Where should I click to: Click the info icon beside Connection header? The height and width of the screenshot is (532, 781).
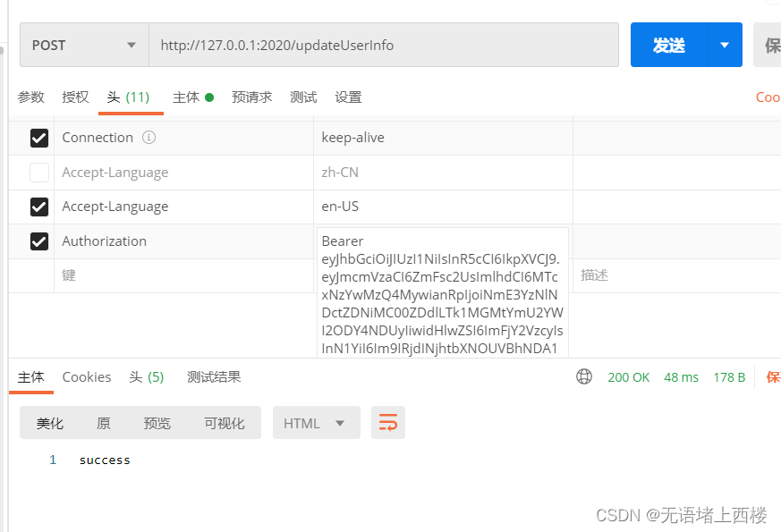click(x=149, y=137)
